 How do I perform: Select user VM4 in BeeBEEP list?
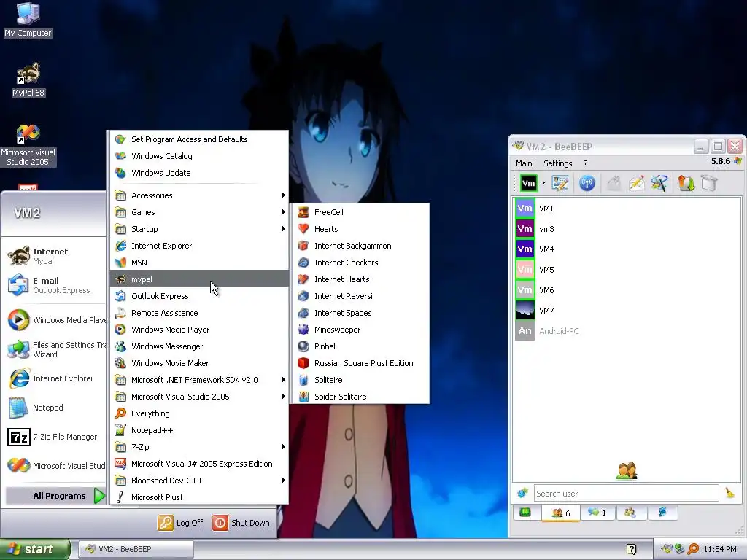click(627, 249)
